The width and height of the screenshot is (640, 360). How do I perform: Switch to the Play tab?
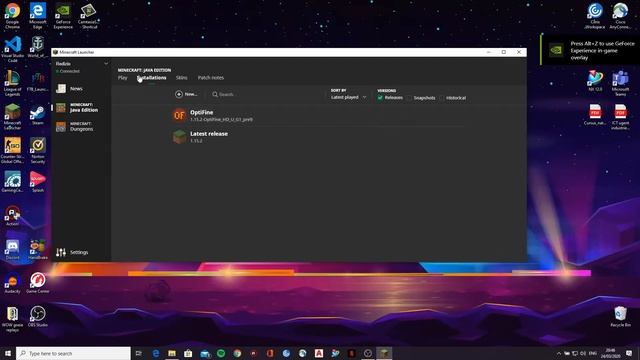pos(122,78)
